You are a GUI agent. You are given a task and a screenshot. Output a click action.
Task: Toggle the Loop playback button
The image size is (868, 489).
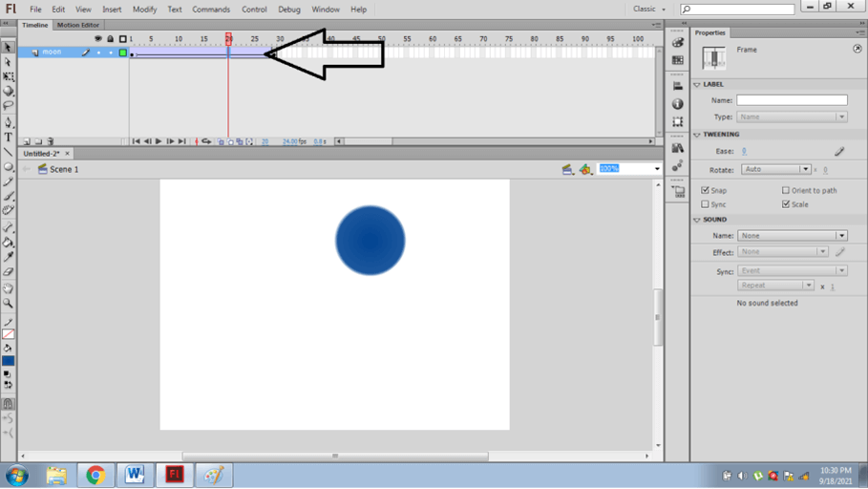206,141
